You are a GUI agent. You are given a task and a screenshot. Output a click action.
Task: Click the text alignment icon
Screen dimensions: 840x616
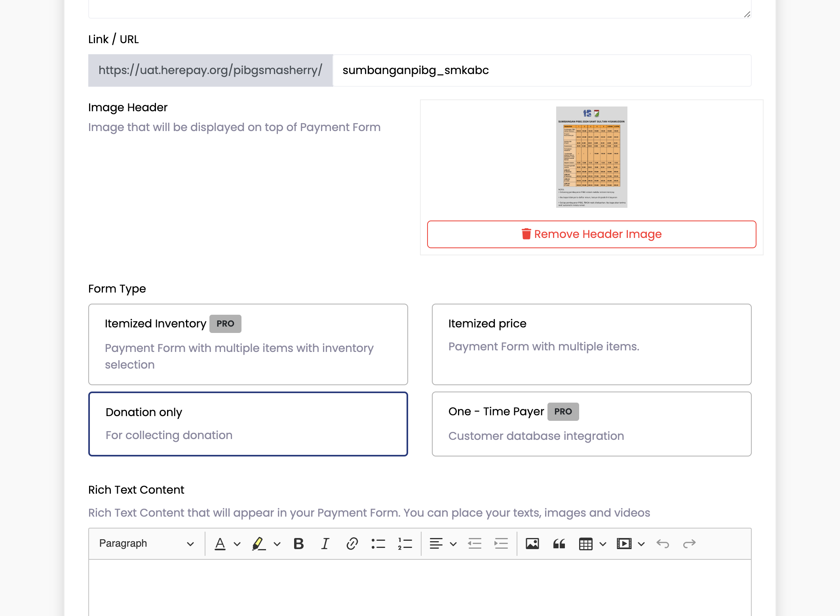(436, 544)
